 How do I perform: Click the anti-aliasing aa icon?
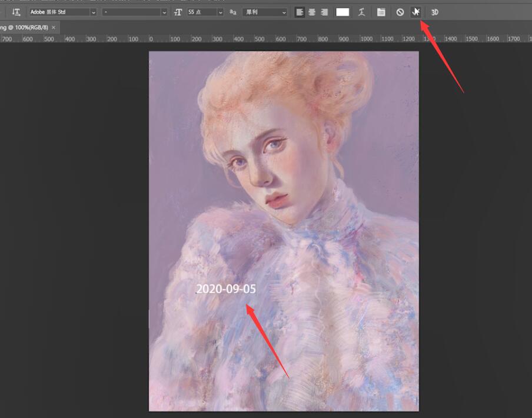tap(233, 12)
